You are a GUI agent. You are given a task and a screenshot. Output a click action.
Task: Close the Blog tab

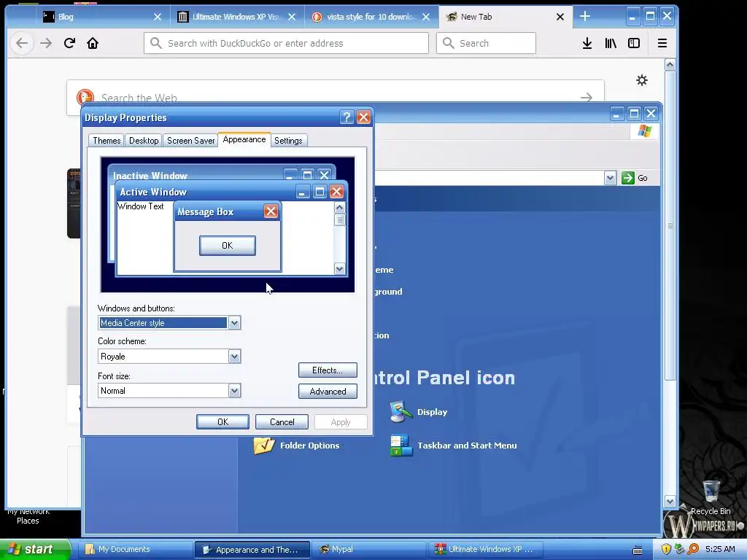click(158, 17)
